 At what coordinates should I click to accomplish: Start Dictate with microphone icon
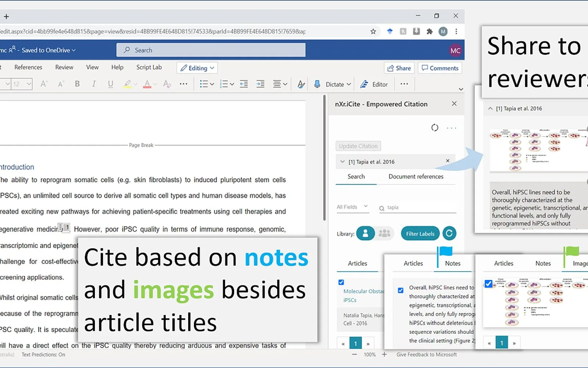click(x=317, y=84)
